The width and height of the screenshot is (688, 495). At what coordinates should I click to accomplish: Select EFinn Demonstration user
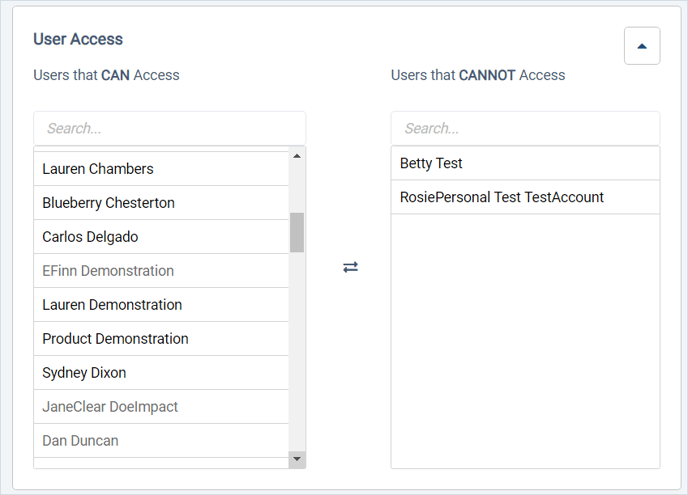click(161, 271)
